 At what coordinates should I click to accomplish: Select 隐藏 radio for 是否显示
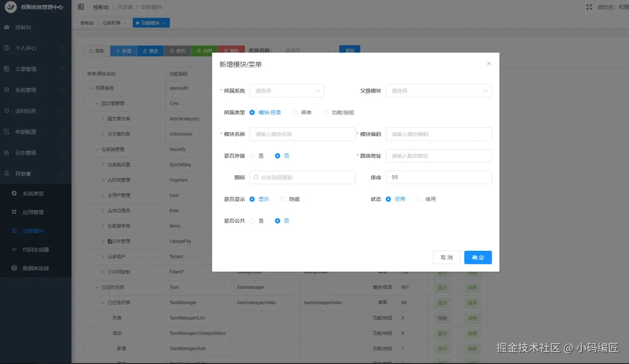coord(283,199)
